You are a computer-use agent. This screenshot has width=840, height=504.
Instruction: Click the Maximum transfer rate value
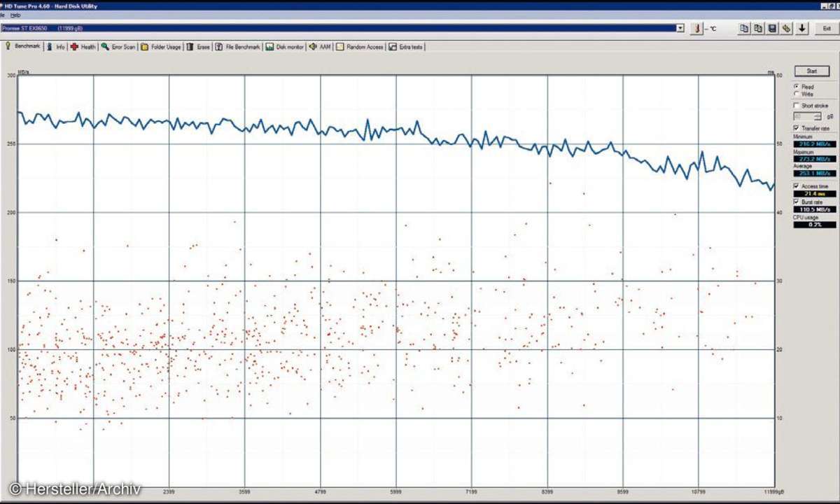click(815, 158)
